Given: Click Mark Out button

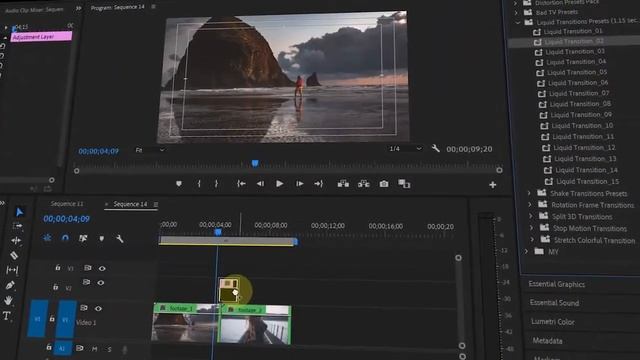Looking at the screenshot, I should click(216, 184).
